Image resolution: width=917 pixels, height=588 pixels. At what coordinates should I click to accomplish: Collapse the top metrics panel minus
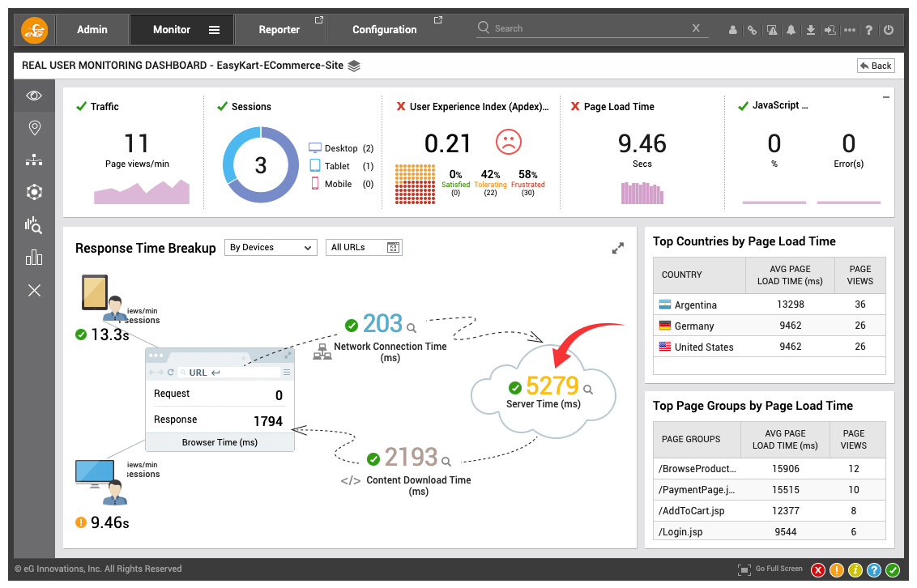[x=886, y=98]
